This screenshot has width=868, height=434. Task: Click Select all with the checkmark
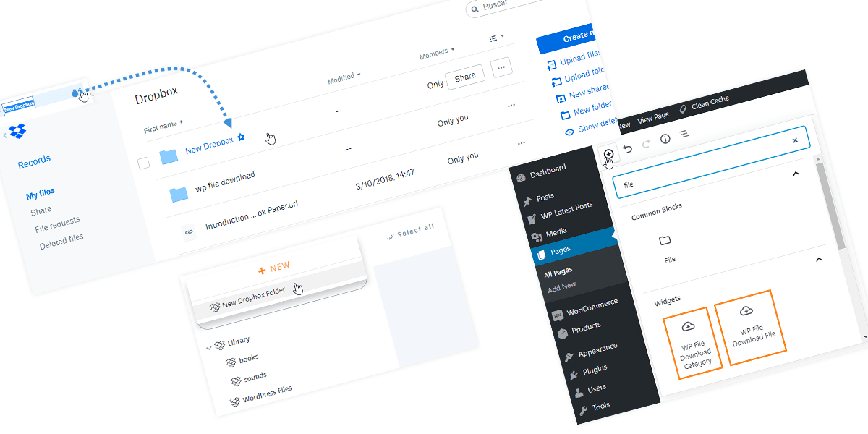411,231
